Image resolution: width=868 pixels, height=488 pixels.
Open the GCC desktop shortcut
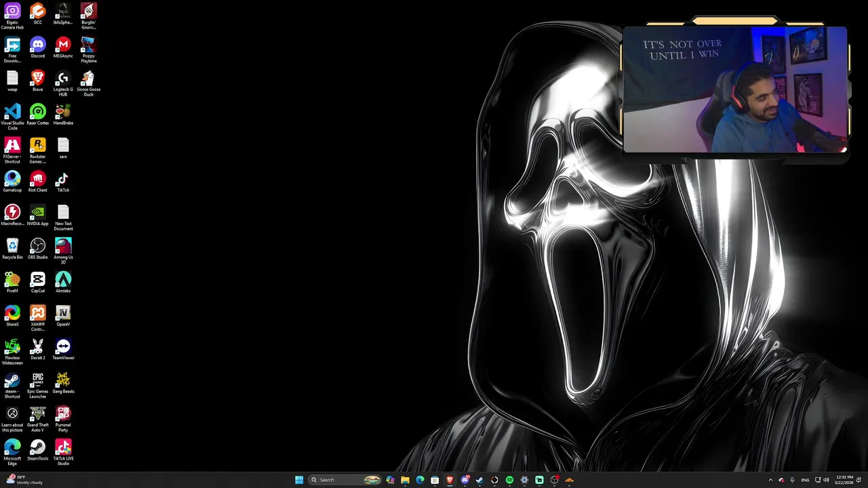click(x=38, y=14)
